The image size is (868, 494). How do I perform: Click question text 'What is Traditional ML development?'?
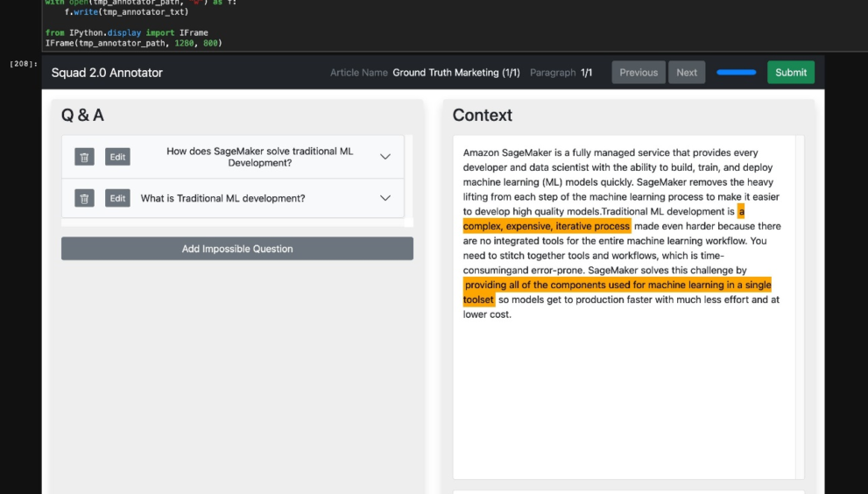(x=222, y=198)
